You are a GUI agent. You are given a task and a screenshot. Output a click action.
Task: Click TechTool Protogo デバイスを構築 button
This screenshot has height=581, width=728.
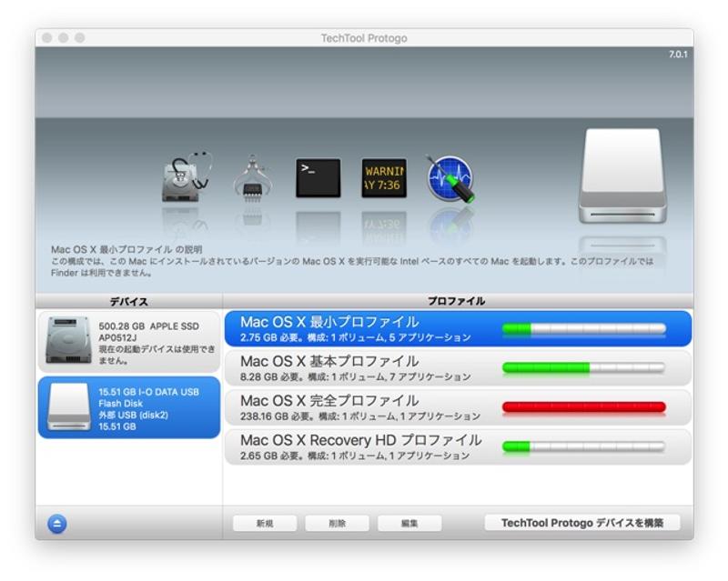click(582, 523)
